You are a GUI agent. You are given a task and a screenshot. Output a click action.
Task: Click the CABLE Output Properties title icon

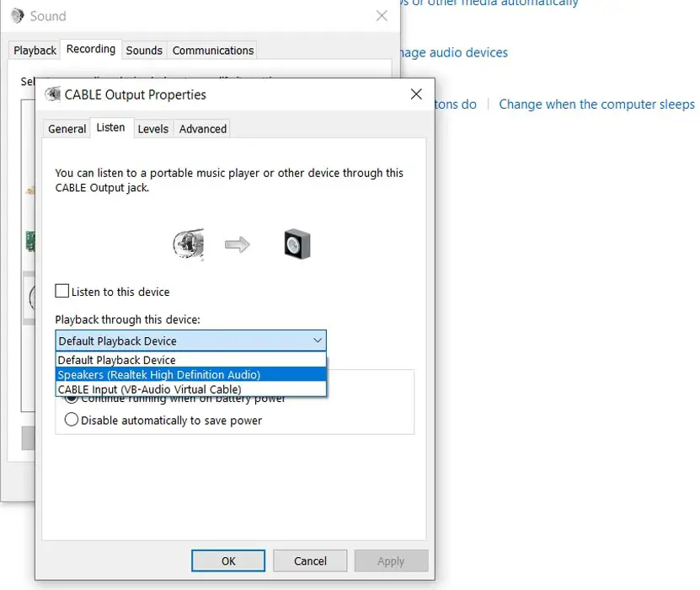coord(53,94)
